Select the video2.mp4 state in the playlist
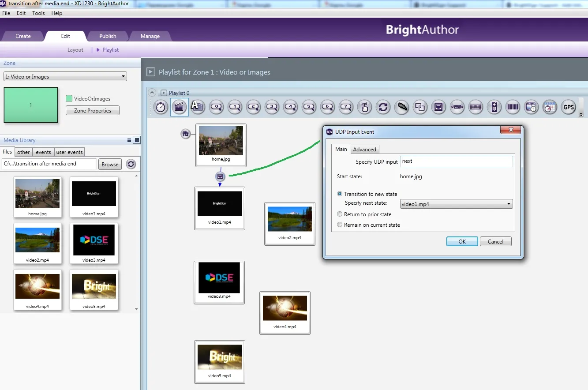 click(290, 223)
